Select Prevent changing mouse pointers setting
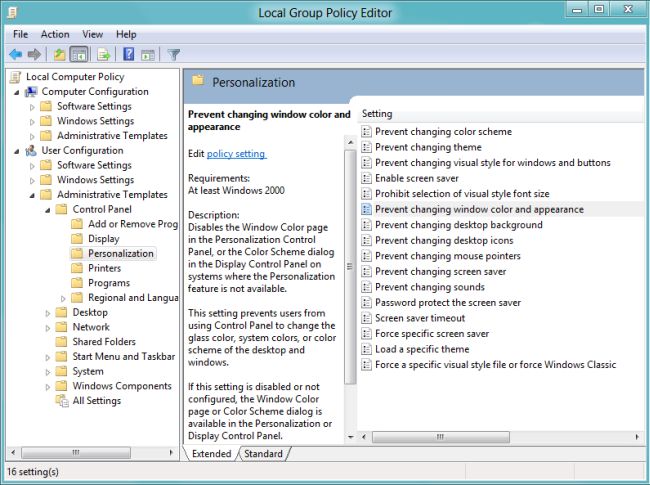Screen dimensions: 650x485 coord(448,256)
